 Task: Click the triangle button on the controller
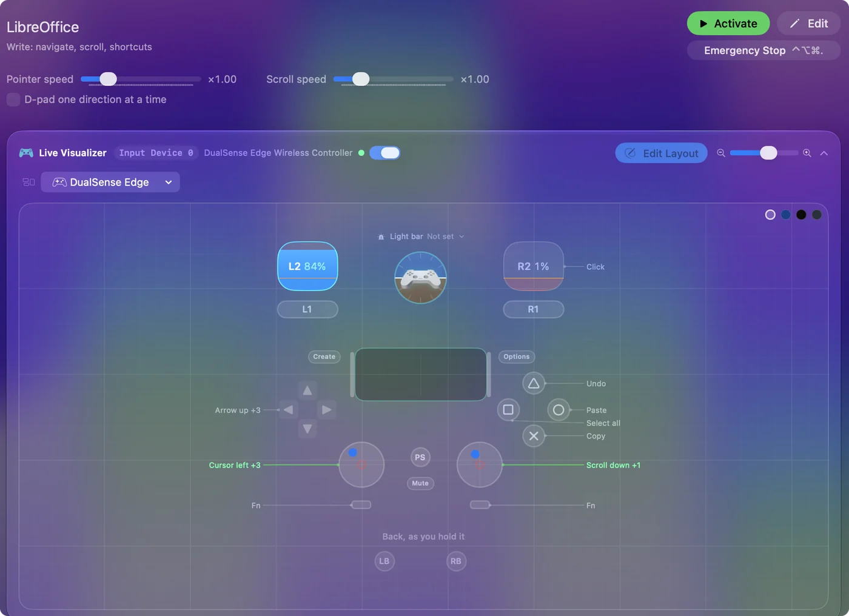pos(534,383)
